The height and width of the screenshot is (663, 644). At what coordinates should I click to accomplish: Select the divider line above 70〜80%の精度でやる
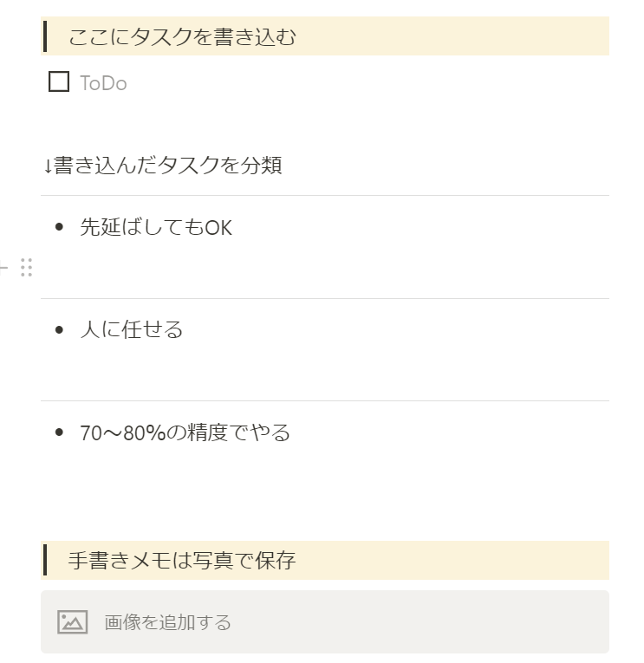coord(325,401)
